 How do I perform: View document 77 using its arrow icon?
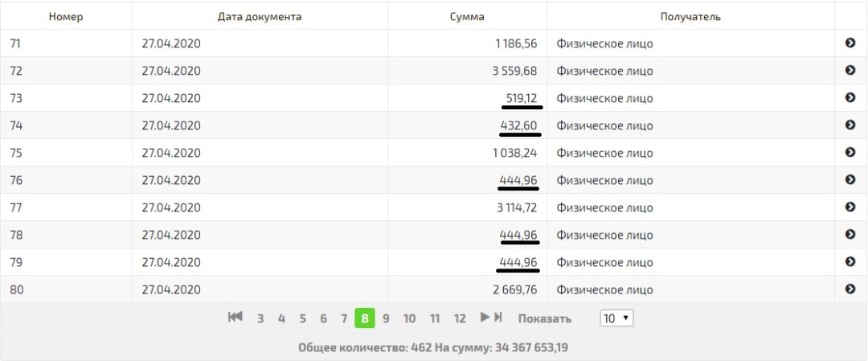pos(850,207)
